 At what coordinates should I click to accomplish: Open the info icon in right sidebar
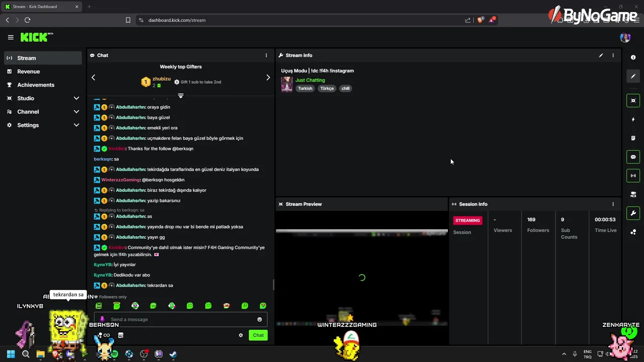click(x=633, y=57)
